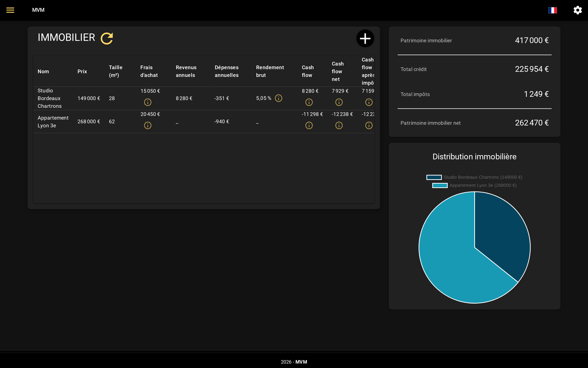Image resolution: width=588 pixels, height=368 pixels.
Task: Click the Dépenses annuelles column header
Action: click(x=227, y=71)
